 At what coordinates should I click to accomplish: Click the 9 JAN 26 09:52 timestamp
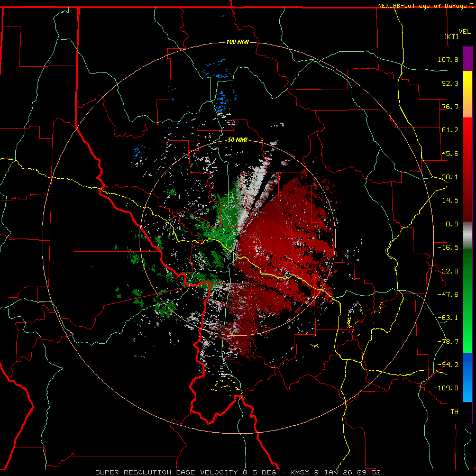tap(348, 472)
